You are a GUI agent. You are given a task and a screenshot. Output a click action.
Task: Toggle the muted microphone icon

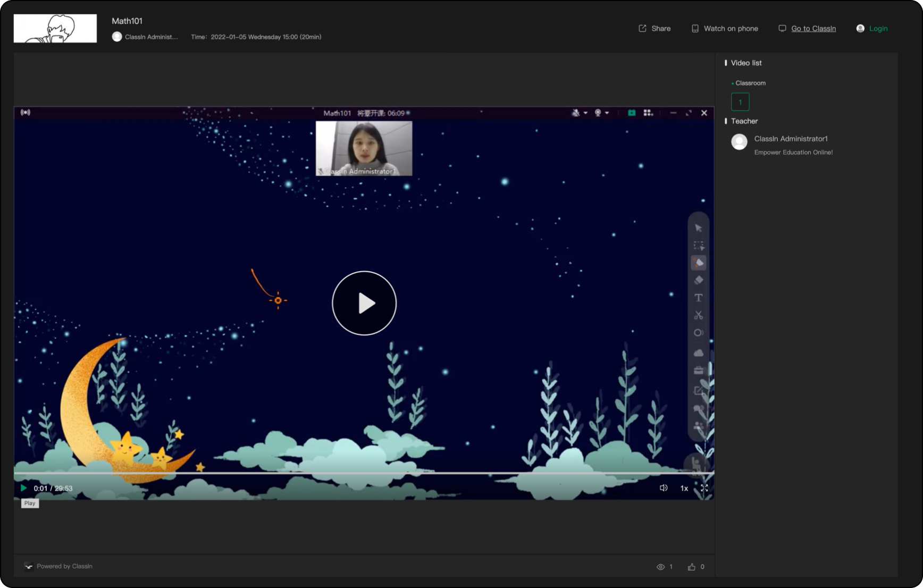point(575,113)
